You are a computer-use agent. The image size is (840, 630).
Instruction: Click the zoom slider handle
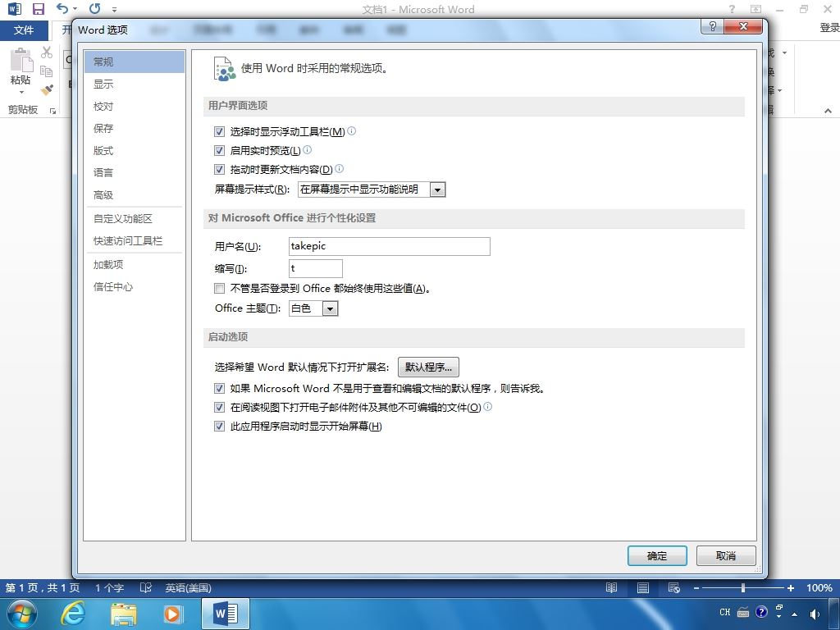[x=743, y=587]
